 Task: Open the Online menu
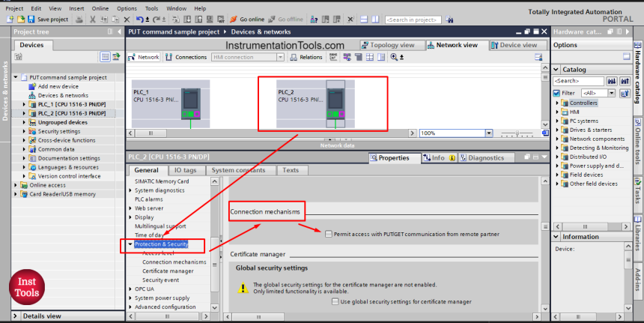click(x=100, y=8)
